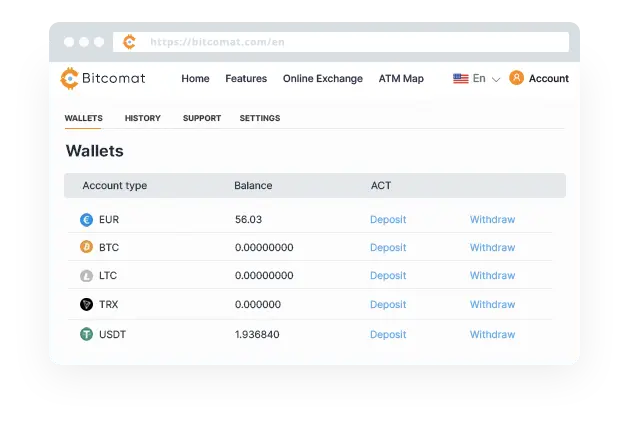Click the LTC balance 0.00000000
The height and width of the screenshot is (447, 631).
click(264, 276)
